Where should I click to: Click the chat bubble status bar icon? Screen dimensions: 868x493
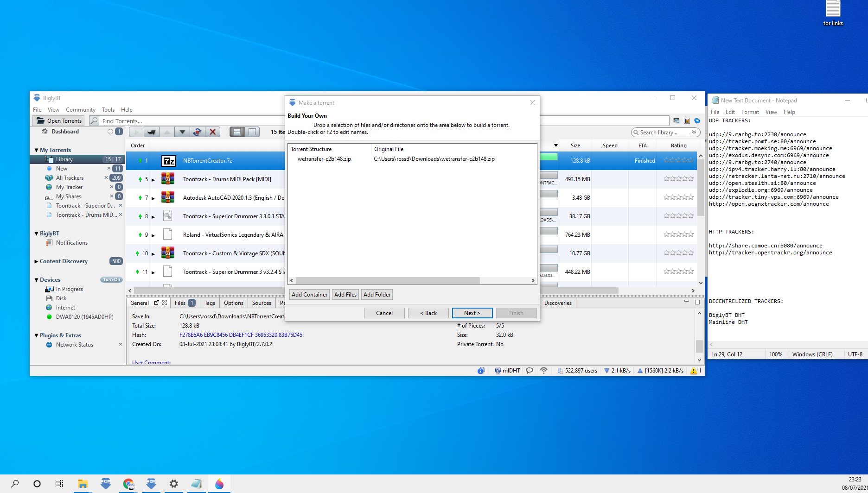[x=530, y=371]
